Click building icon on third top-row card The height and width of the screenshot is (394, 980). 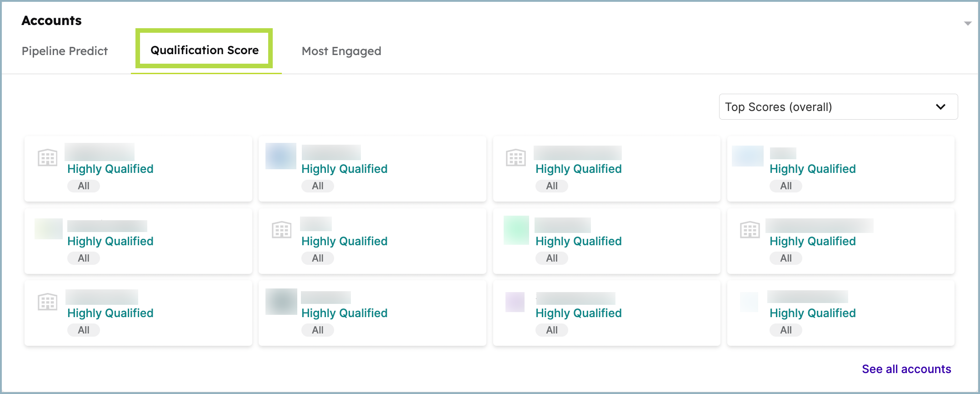point(515,157)
